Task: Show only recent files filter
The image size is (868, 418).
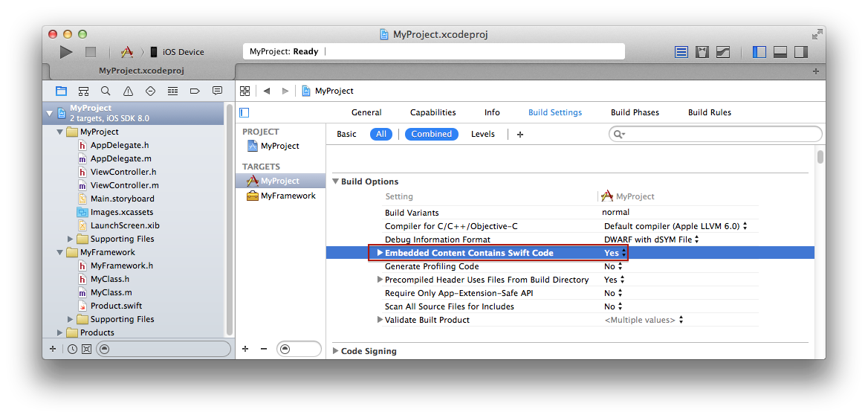Action: (73, 349)
